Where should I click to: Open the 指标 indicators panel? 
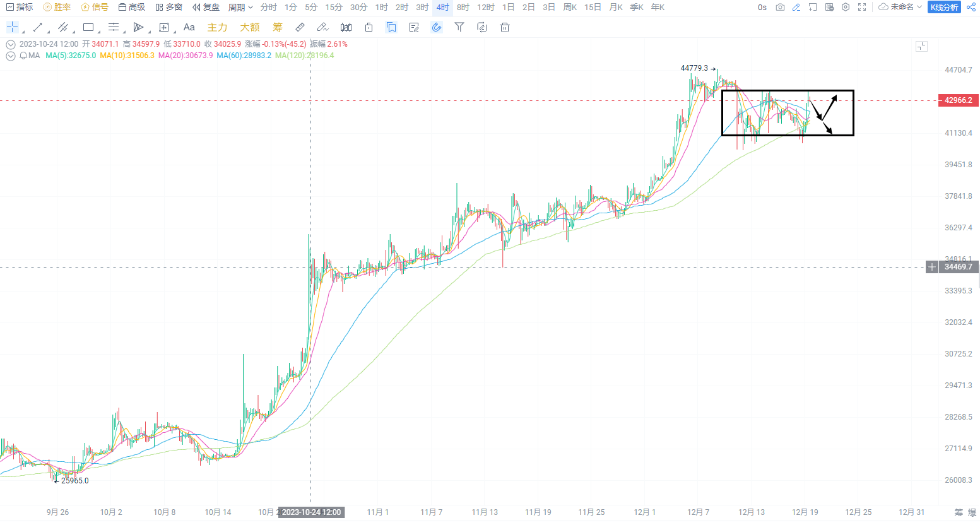point(20,7)
